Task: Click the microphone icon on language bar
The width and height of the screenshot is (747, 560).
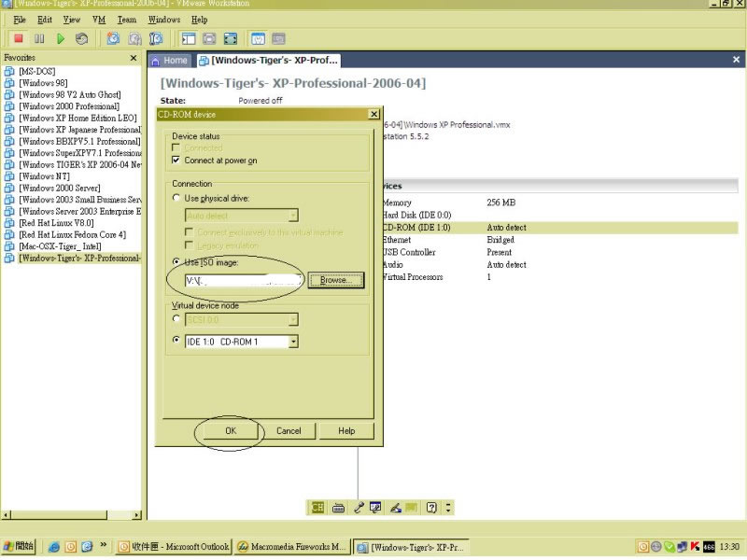Action: click(x=359, y=508)
